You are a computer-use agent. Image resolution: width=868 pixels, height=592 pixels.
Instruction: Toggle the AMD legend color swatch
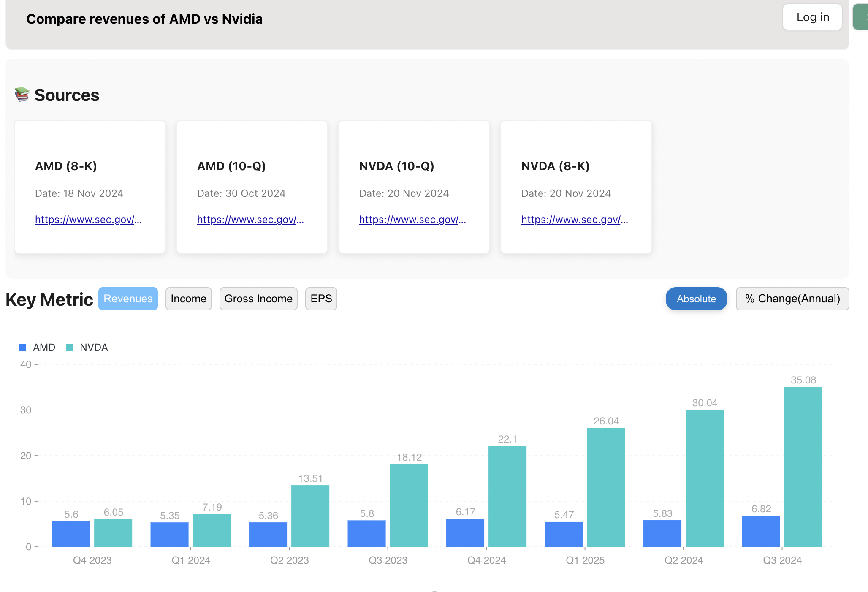pyautogui.click(x=23, y=348)
